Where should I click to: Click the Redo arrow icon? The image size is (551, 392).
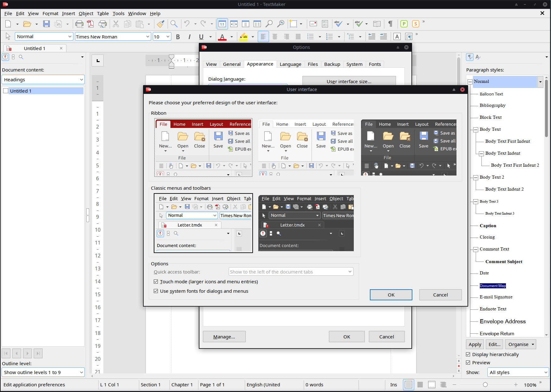(203, 24)
